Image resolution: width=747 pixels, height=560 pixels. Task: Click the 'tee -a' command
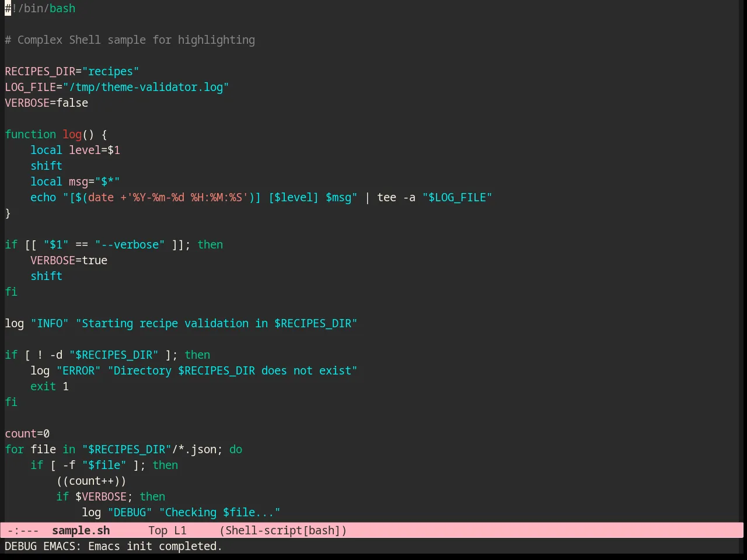(x=396, y=197)
